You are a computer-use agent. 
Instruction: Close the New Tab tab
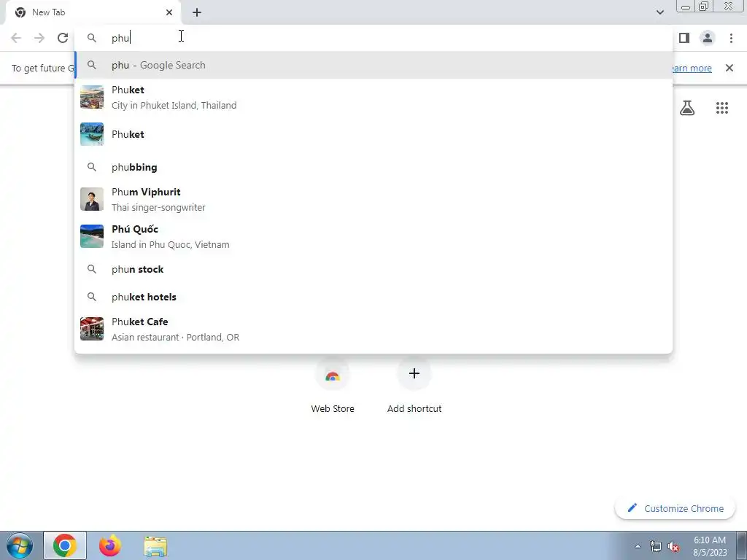[x=169, y=12]
